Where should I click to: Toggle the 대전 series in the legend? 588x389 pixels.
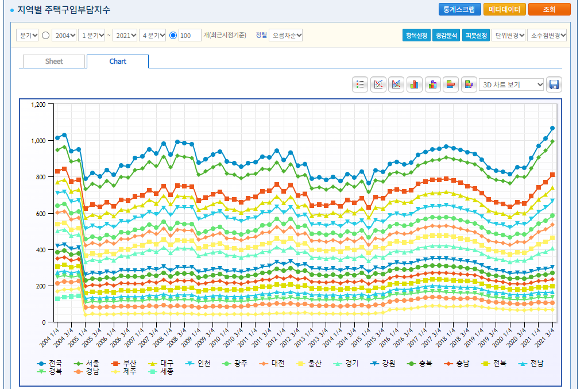[x=272, y=364]
